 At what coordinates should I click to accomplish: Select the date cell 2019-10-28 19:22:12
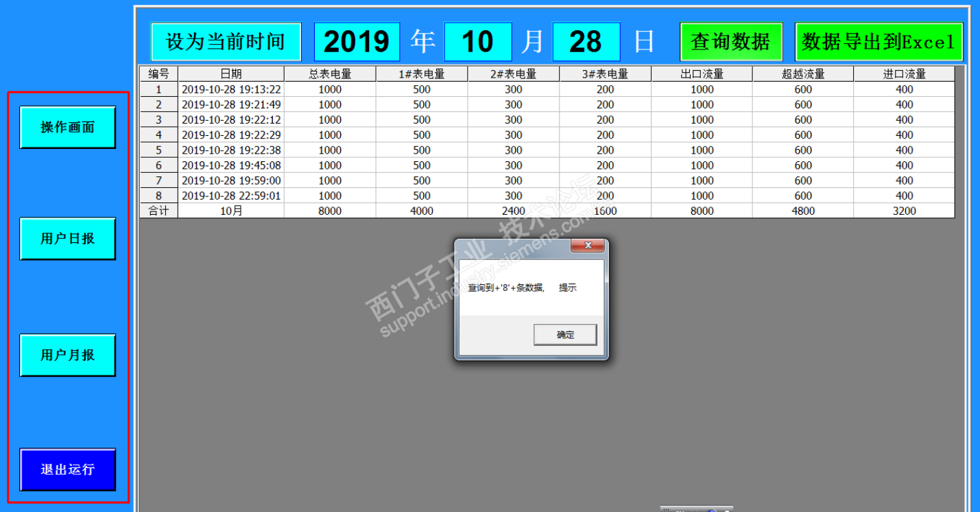[x=231, y=119]
